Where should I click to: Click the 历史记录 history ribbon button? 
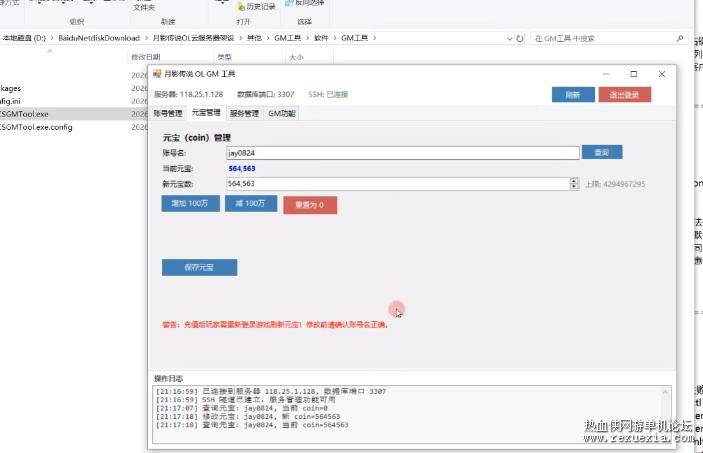[x=256, y=6]
